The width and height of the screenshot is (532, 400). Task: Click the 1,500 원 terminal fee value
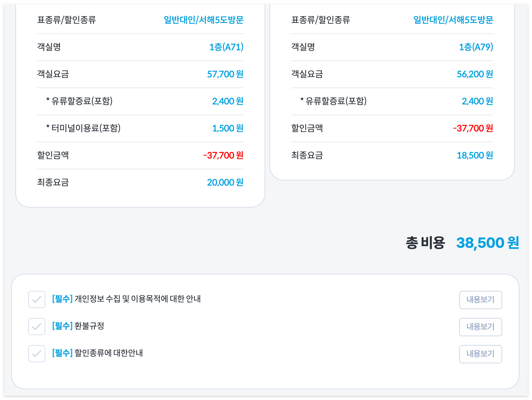coord(228,128)
